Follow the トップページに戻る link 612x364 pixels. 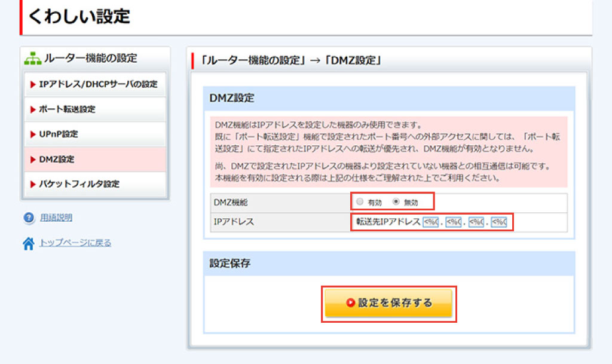75,243
